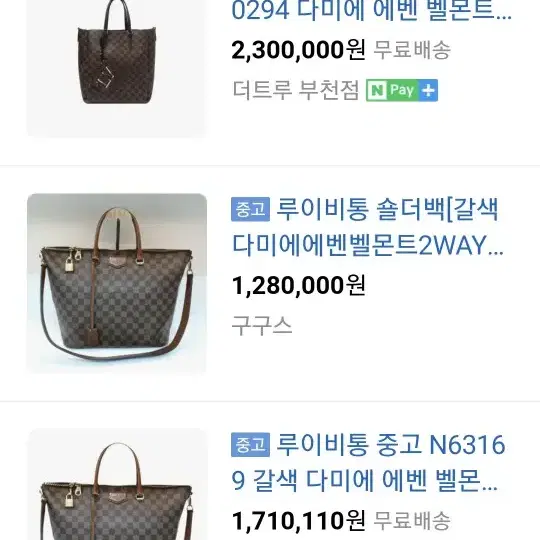Open the bottom bag thumbnail for the N63169 listing
Viewport: 540px width, 540px height.
pyautogui.click(x=117, y=484)
